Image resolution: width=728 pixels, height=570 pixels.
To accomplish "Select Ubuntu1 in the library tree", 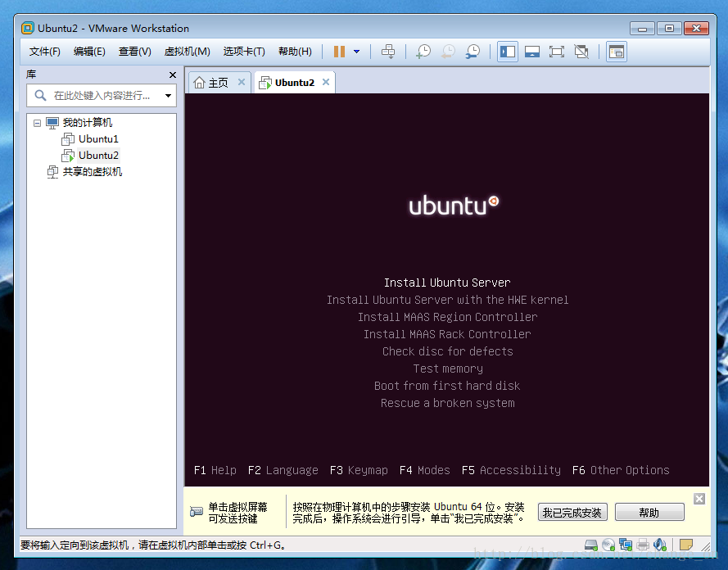I will point(98,138).
